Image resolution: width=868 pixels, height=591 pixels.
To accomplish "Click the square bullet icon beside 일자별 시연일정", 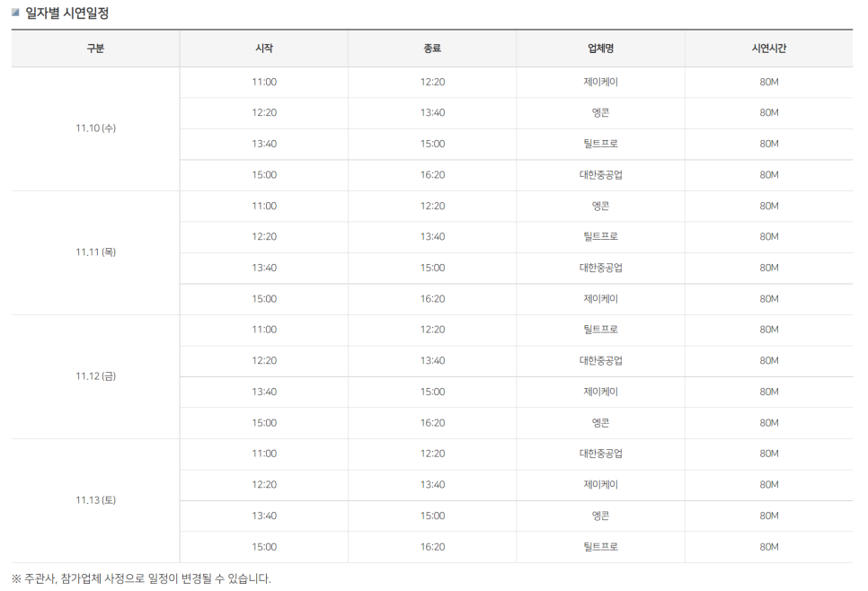I will coord(14,13).
